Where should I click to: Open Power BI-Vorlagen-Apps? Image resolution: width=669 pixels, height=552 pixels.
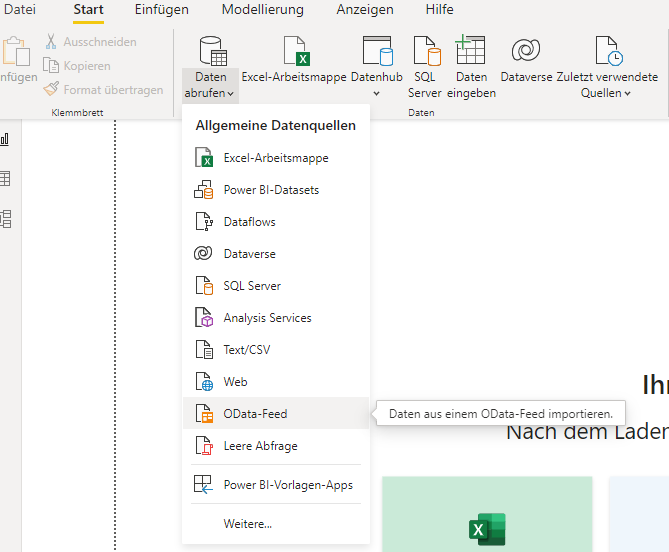(x=287, y=485)
